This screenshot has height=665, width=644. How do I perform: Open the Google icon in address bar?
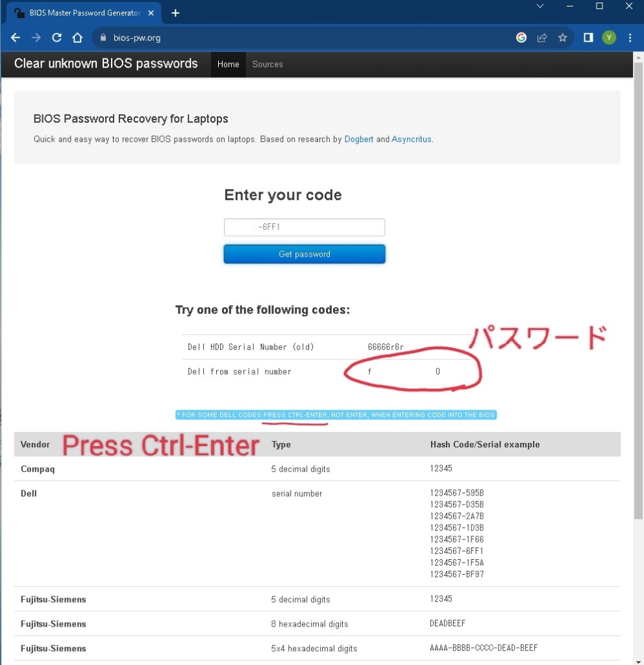(x=521, y=38)
